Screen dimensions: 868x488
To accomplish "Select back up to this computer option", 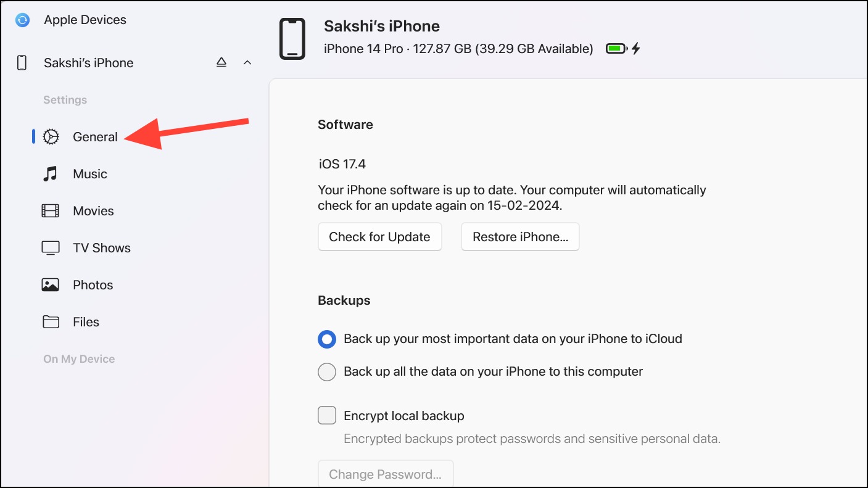I will click(x=327, y=371).
